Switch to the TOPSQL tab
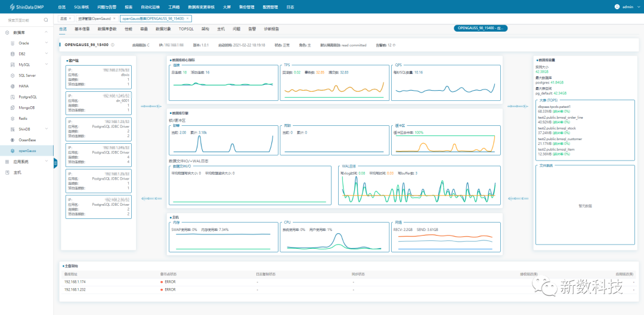The height and width of the screenshot is (315, 644). 186,29
